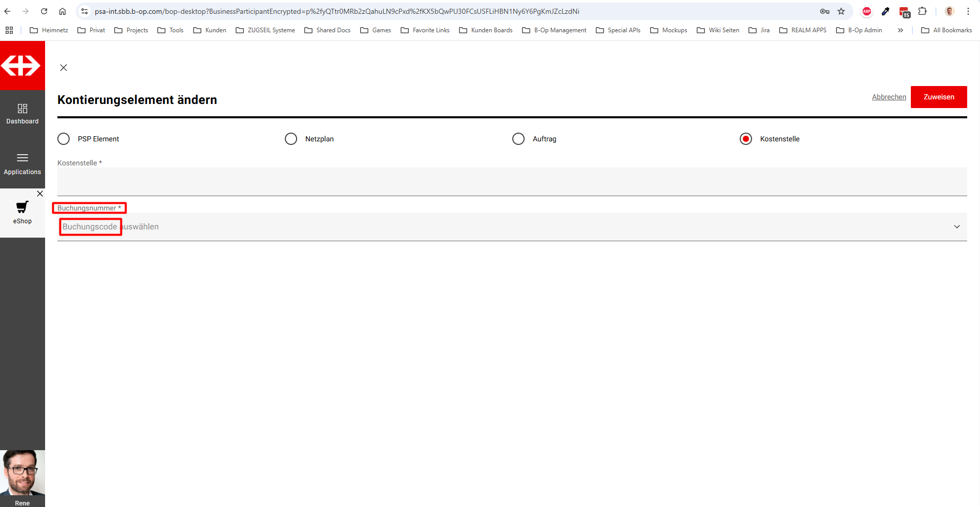Open the Applications hamburger menu
This screenshot has width=980, height=507.
click(23, 158)
